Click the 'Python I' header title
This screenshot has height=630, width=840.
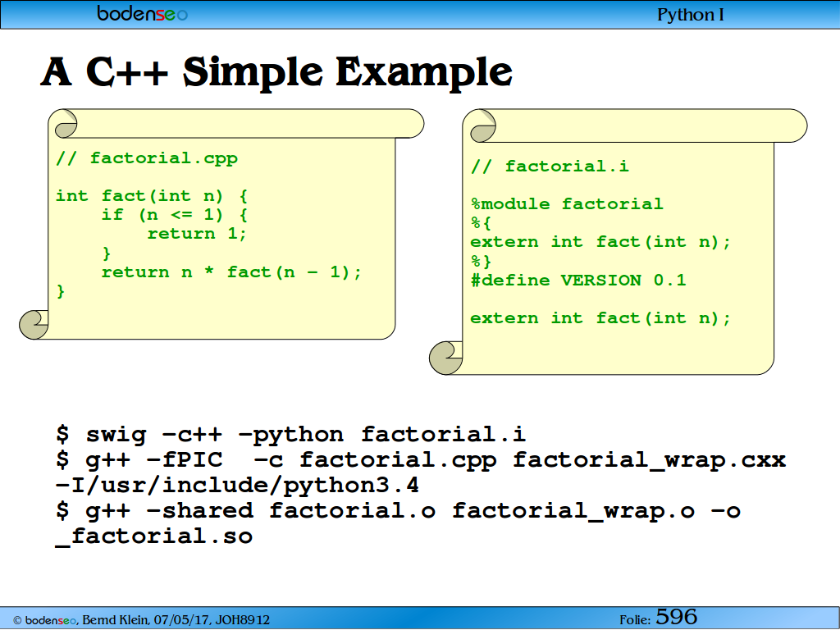tap(690, 15)
